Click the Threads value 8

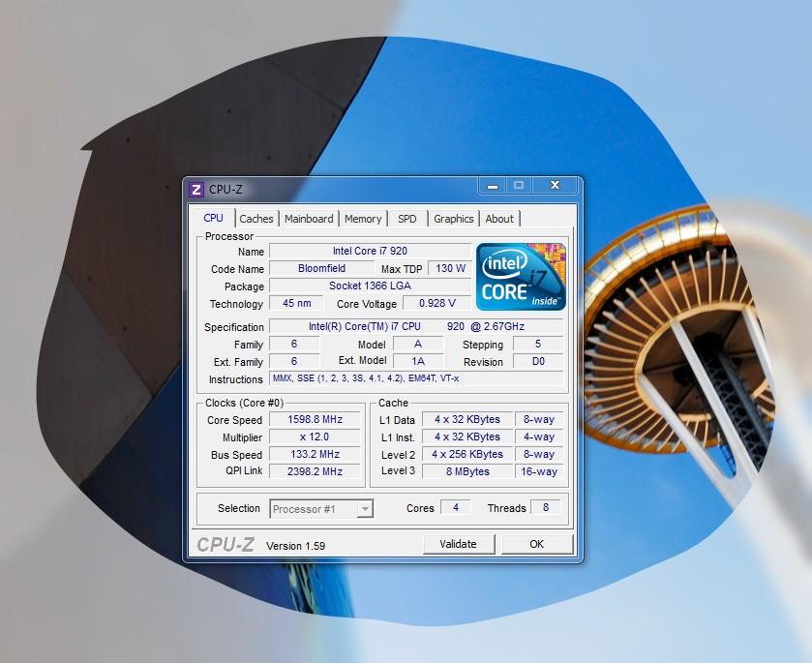pyautogui.click(x=545, y=507)
